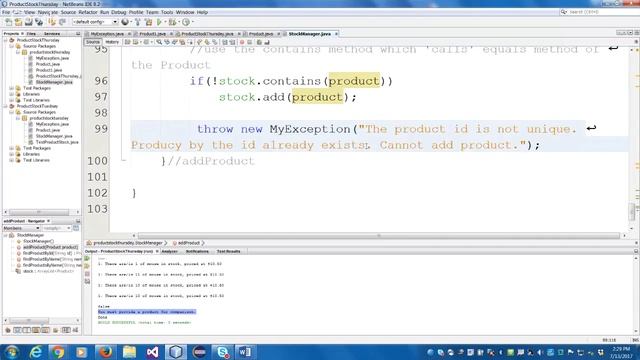Click the editor horizontal scrollbar
Screen dimensions: 640x360
coord(380,236)
